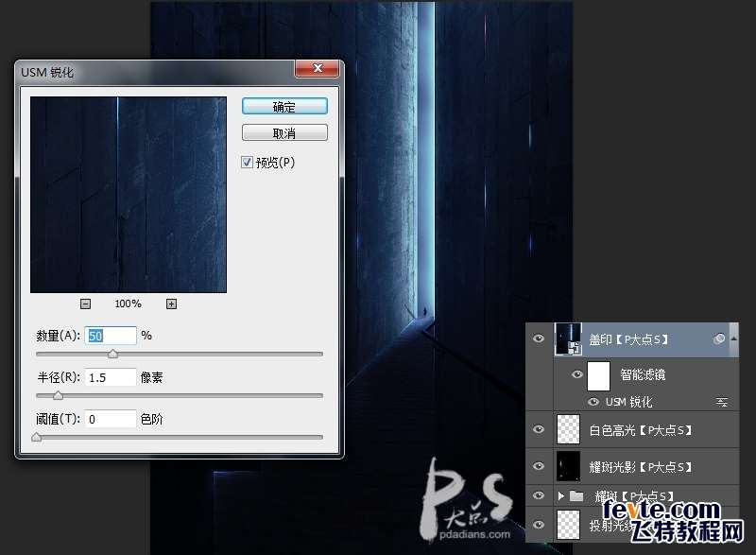Click the 耀斑 folder group icon
The height and width of the screenshot is (555, 756).
[x=576, y=495]
